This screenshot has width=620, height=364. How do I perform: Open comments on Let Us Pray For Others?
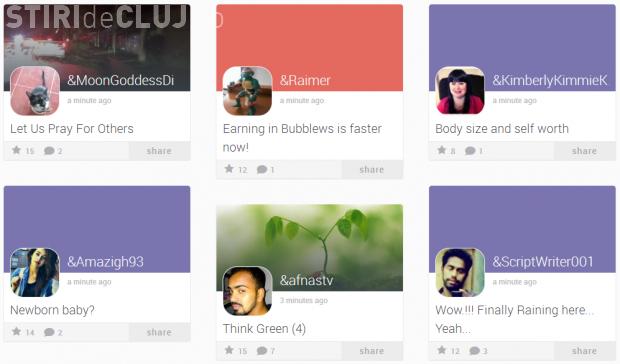49,151
